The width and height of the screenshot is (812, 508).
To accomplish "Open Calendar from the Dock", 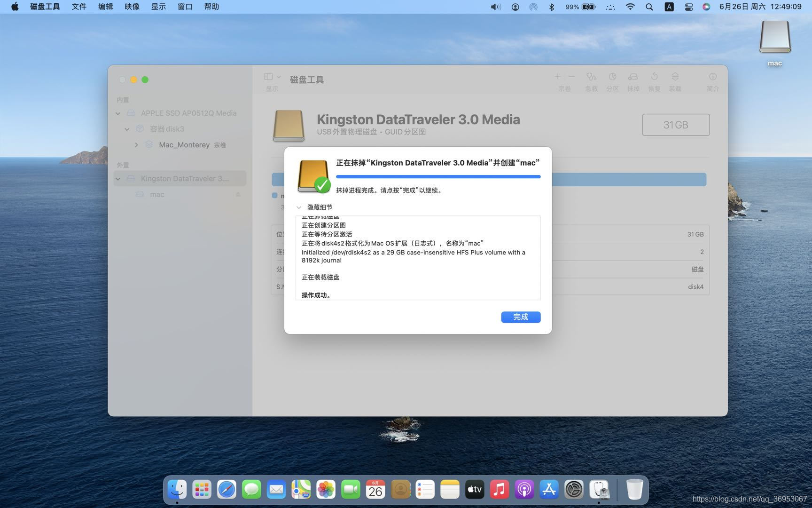I will click(x=375, y=490).
